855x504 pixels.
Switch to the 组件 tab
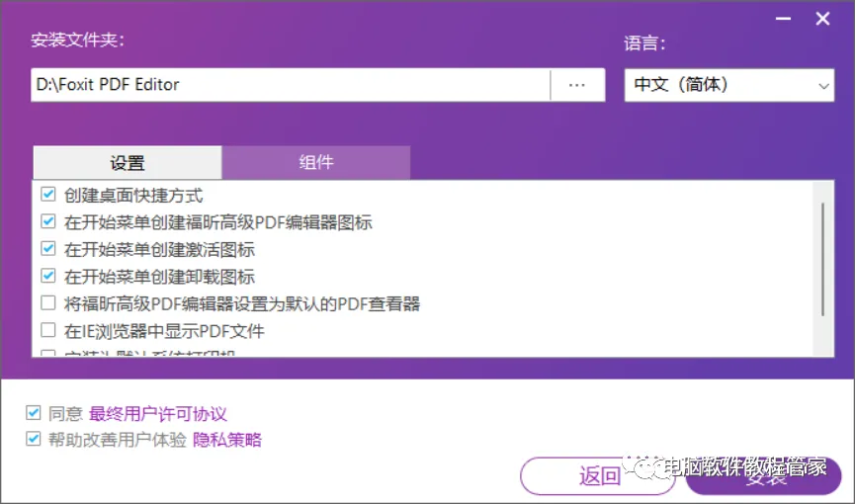[x=315, y=162]
